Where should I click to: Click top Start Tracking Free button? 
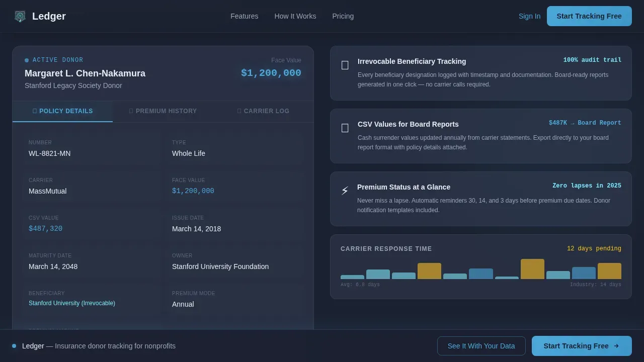coord(589,16)
